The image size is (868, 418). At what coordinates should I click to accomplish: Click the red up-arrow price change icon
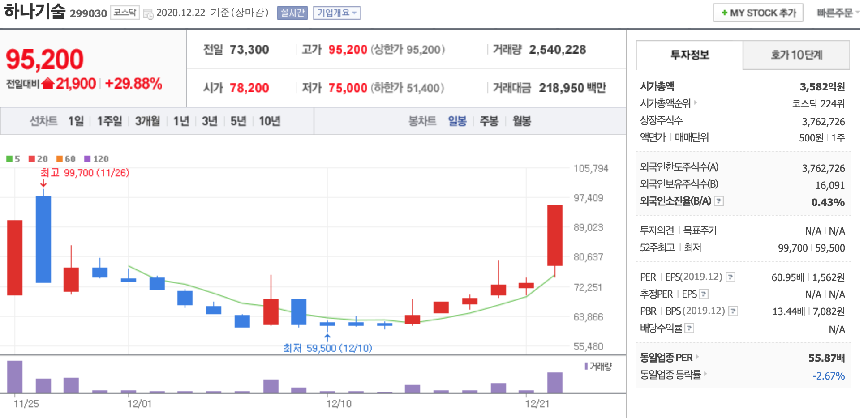coord(48,83)
